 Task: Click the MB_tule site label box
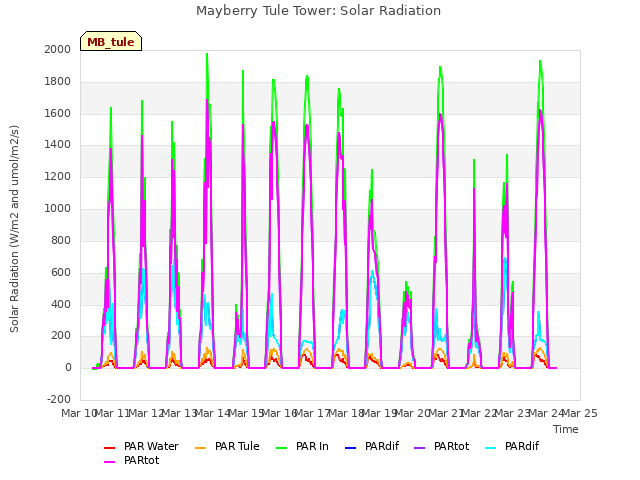[111, 41]
